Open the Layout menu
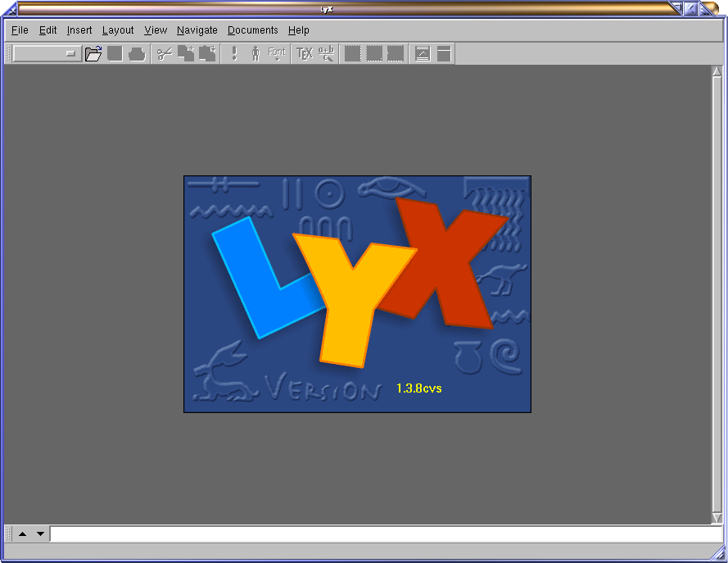This screenshot has height=563, width=728. coord(118,30)
